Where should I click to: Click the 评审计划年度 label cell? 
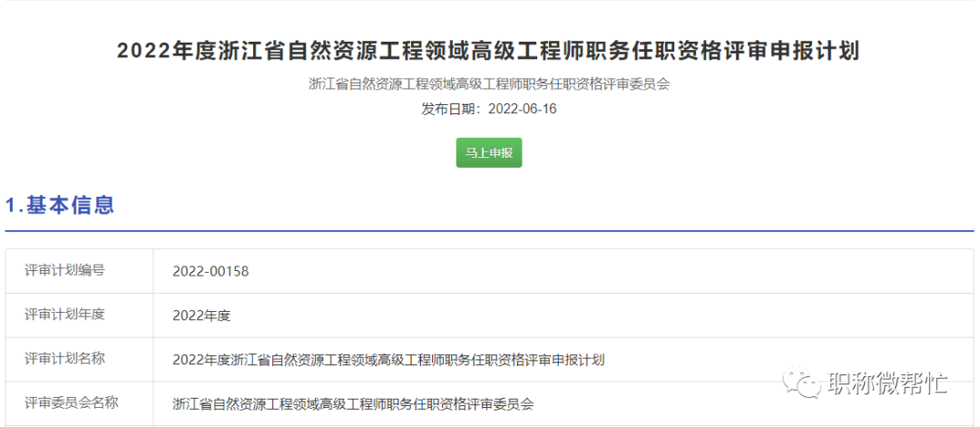pos(79,315)
